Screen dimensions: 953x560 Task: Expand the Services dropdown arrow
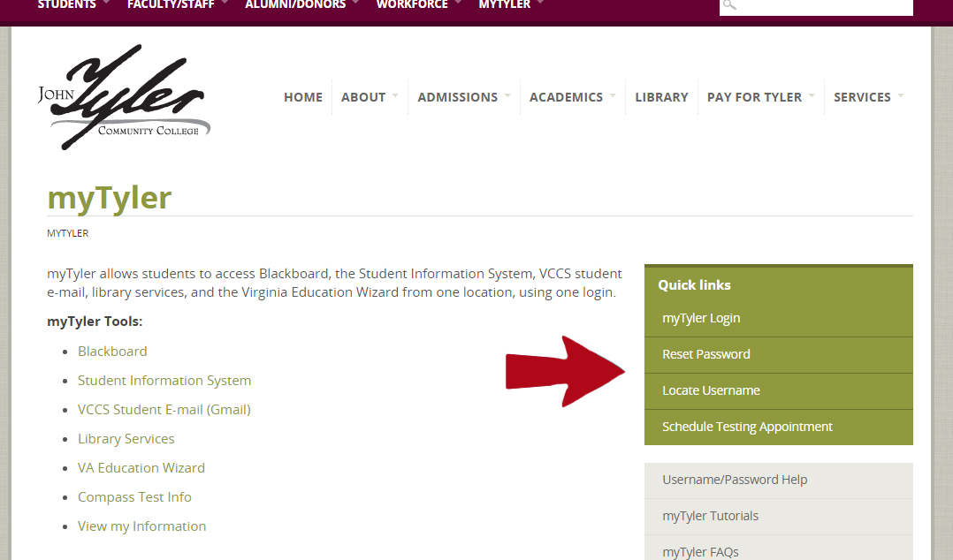(901, 95)
